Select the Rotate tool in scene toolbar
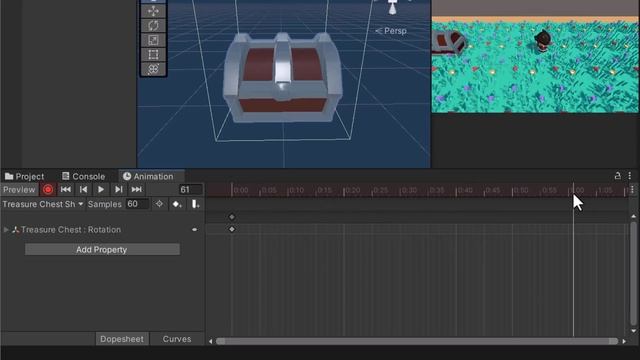Viewport: 640px width, 360px height. (x=153, y=26)
